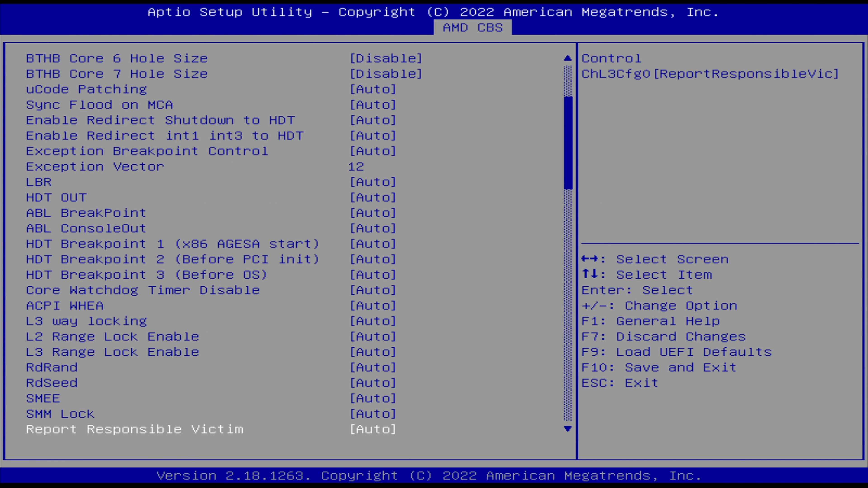Click the 'ESC: Exit' hint
Image resolution: width=868 pixels, height=488 pixels.
[x=620, y=383]
